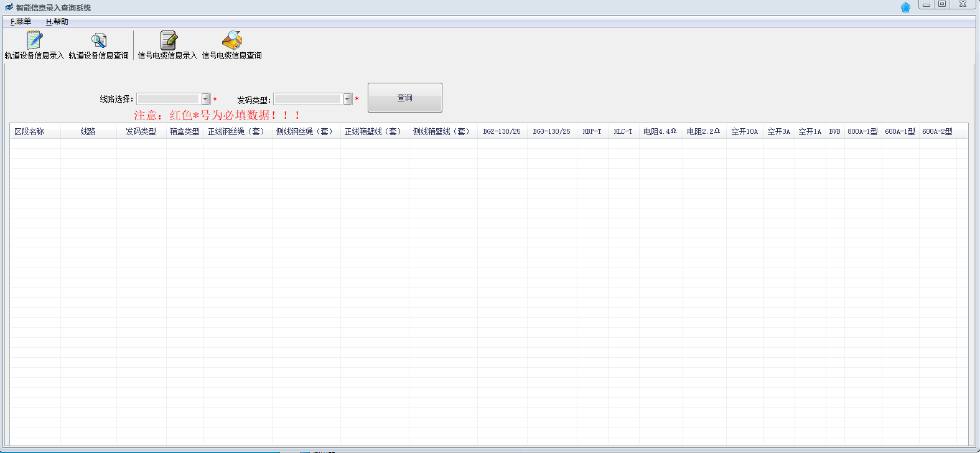The image size is (980, 453).
Task: Click the 侧线钢丝绳（套） column header
Action: point(306,131)
